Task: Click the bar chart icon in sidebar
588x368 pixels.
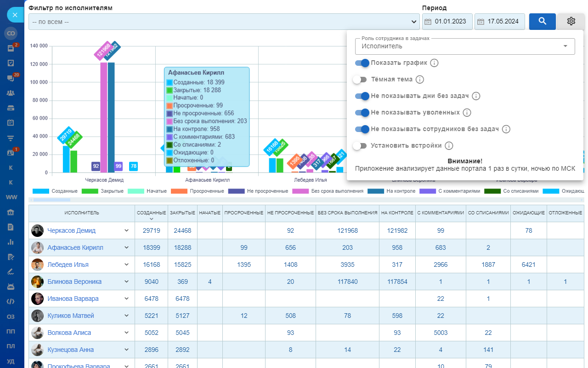Action: (11, 241)
